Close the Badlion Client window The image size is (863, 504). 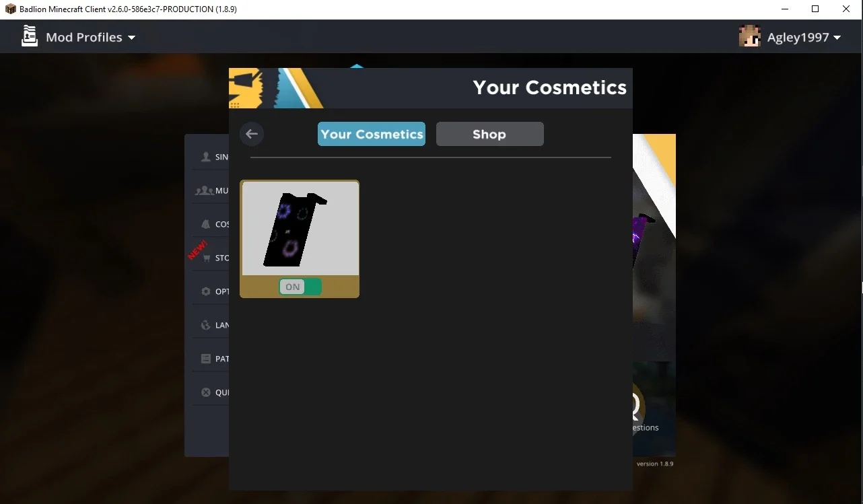846,9
